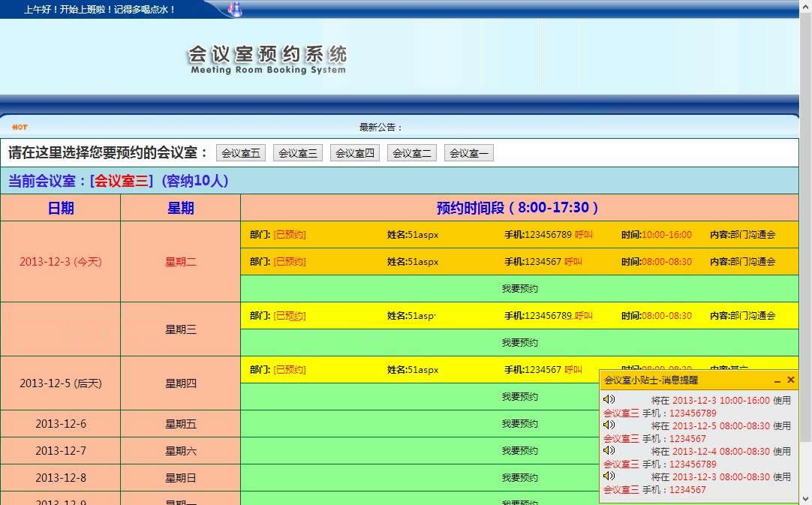Open the first 会议室三 link inside the reminder popup
Image resolution: width=812 pixels, height=505 pixels.
[619, 413]
